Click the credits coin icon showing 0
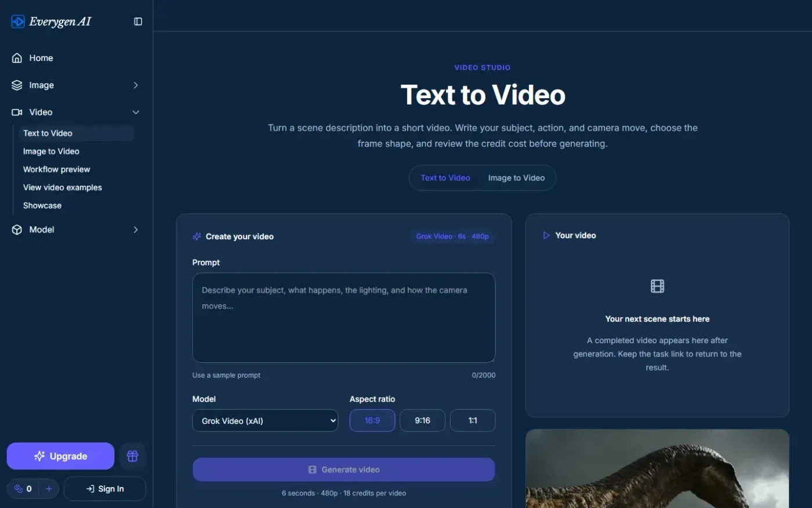The image size is (812, 508). [x=18, y=489]
